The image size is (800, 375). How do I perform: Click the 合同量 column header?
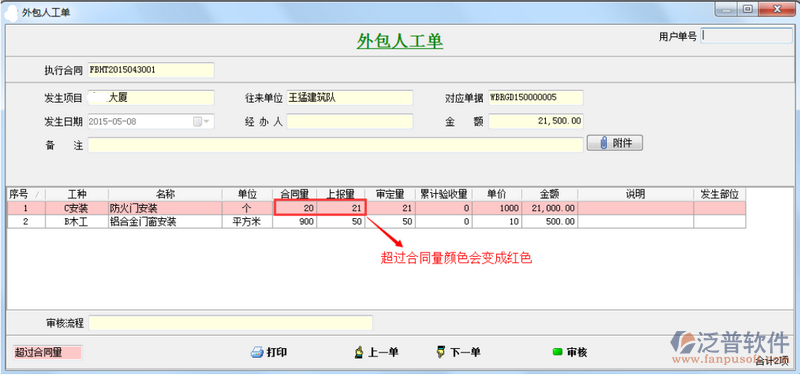coord(294,194)
